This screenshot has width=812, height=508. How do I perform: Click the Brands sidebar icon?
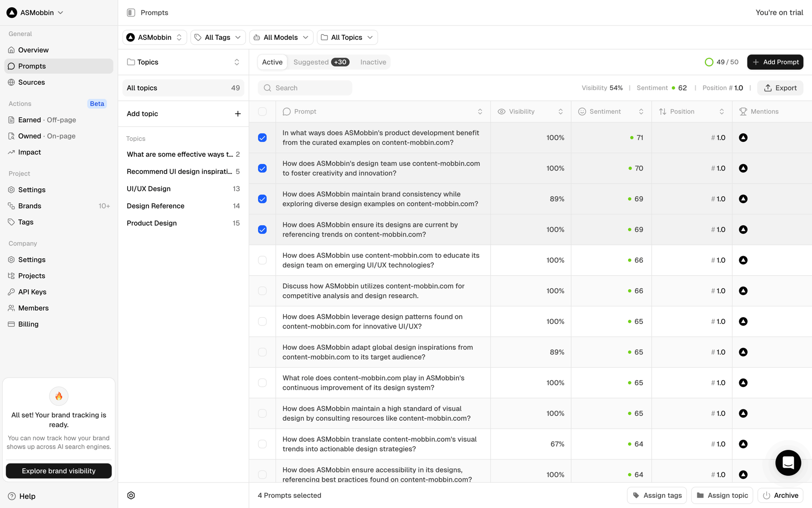coord(11,206)
